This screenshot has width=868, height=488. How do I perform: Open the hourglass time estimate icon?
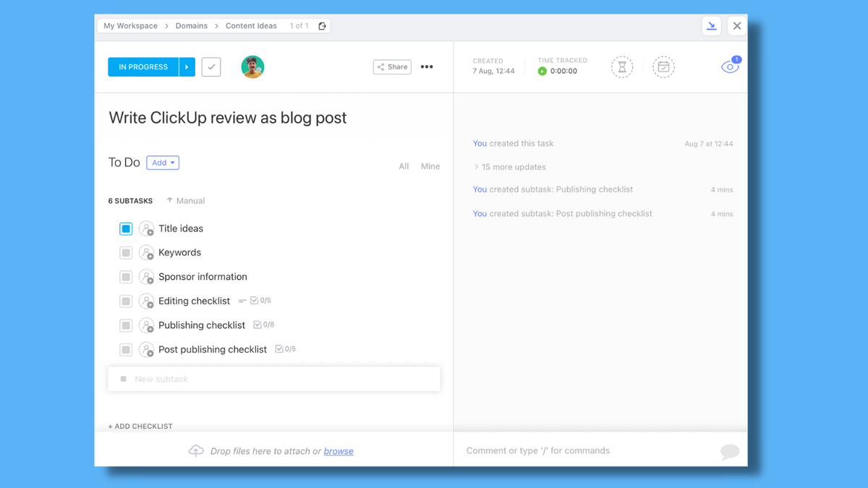[x=622, y=67]
